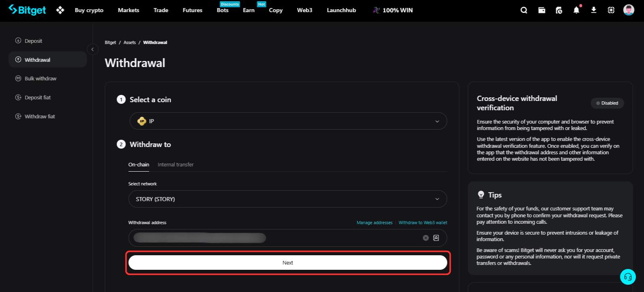Click the 100% WIN promotion
Viewport: 644px width, 292px height.
click(393, 10)
